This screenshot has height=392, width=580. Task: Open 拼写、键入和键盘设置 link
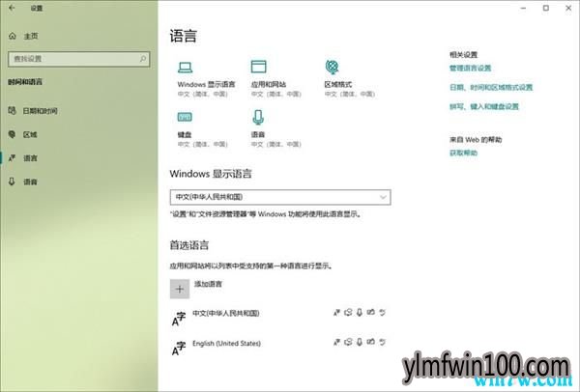[x=484, y=107]
